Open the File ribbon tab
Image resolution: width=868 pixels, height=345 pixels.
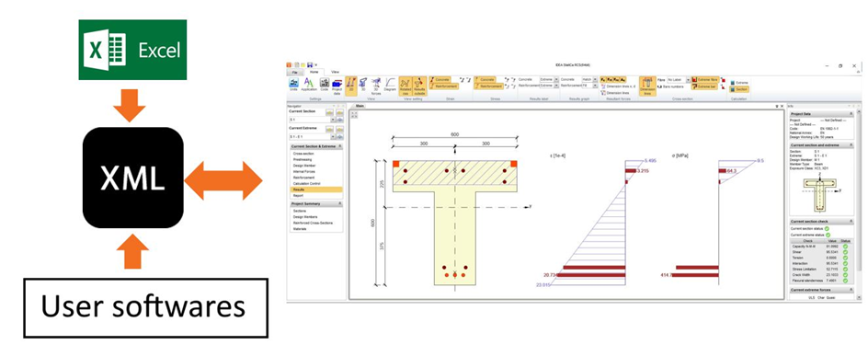(294, 72)
